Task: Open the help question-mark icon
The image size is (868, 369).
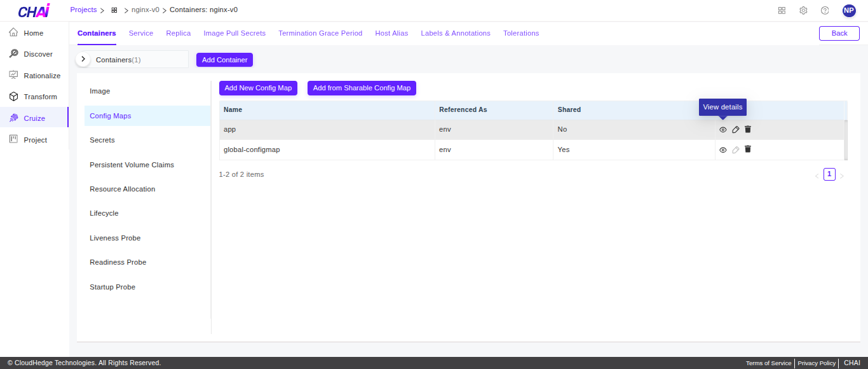Action: (824, 10)
